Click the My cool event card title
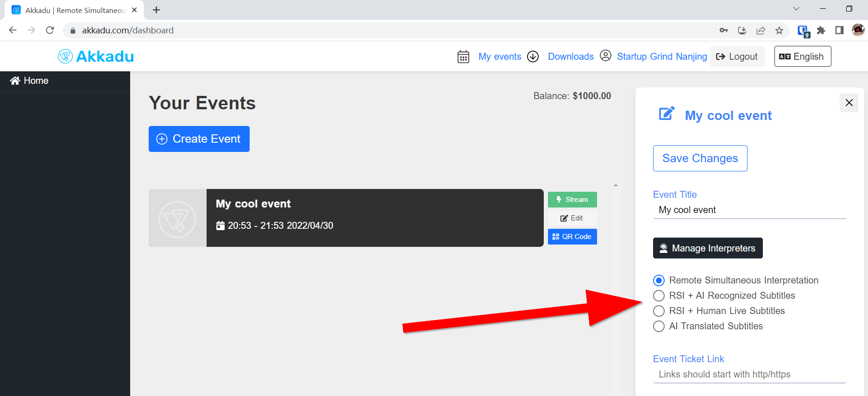 coord(253,204)
